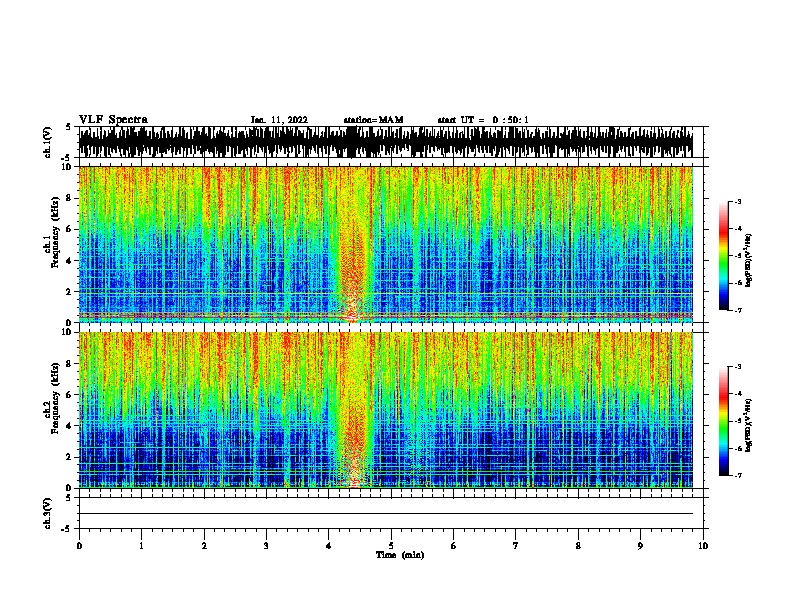Click the ch.1 black waveform strip
This screenshot has height=612, width=792.
[385, 142]
